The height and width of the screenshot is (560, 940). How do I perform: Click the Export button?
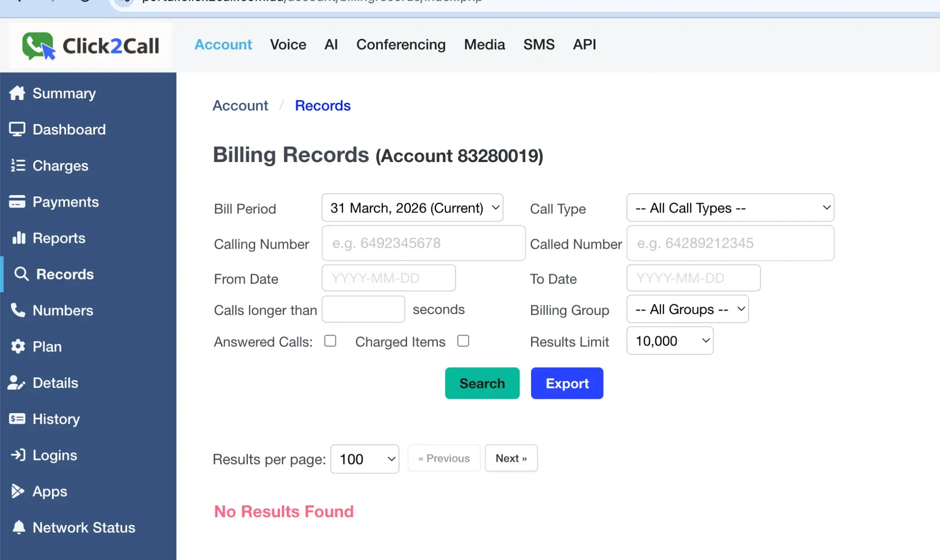[567, 383]
